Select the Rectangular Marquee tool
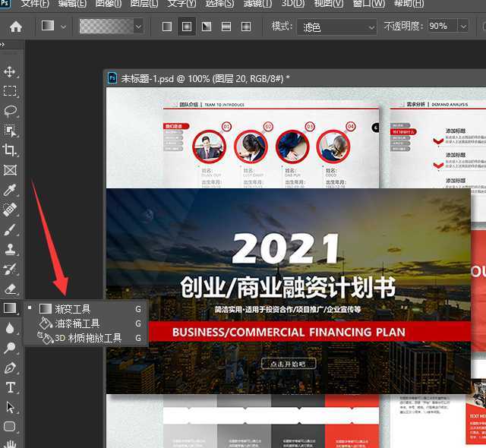 (10, 91)
